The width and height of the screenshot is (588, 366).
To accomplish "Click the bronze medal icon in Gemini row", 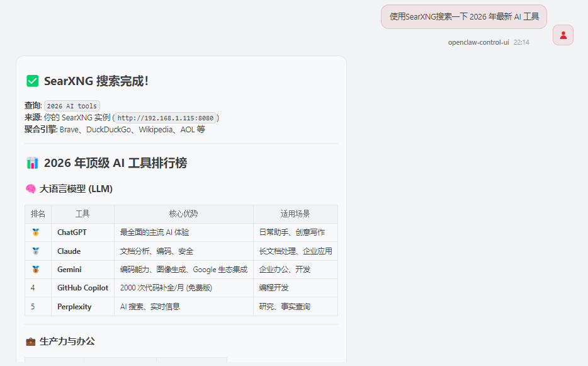I will point(36,270).
